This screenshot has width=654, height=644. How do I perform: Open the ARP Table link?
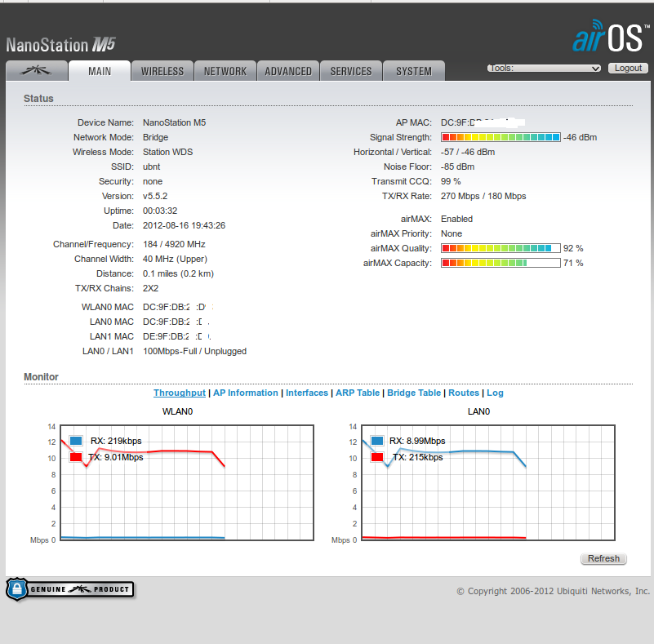point(358,393)
